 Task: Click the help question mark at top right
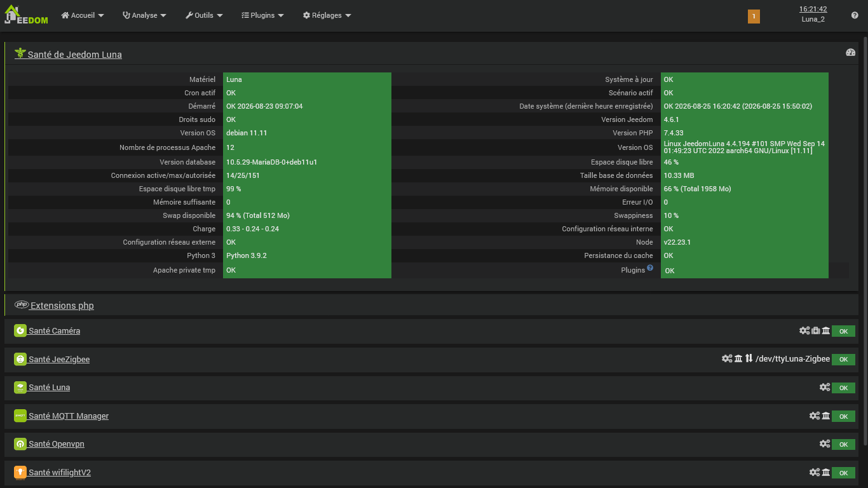tap(855, 15)
